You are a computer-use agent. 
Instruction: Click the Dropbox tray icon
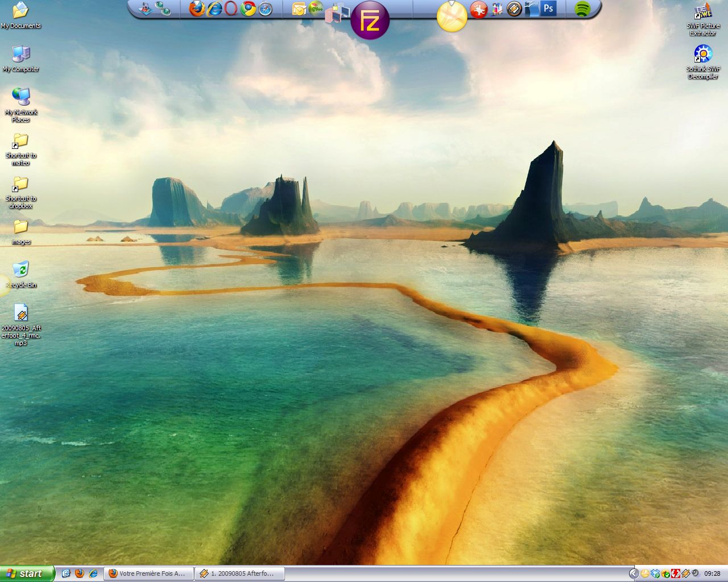655,573
